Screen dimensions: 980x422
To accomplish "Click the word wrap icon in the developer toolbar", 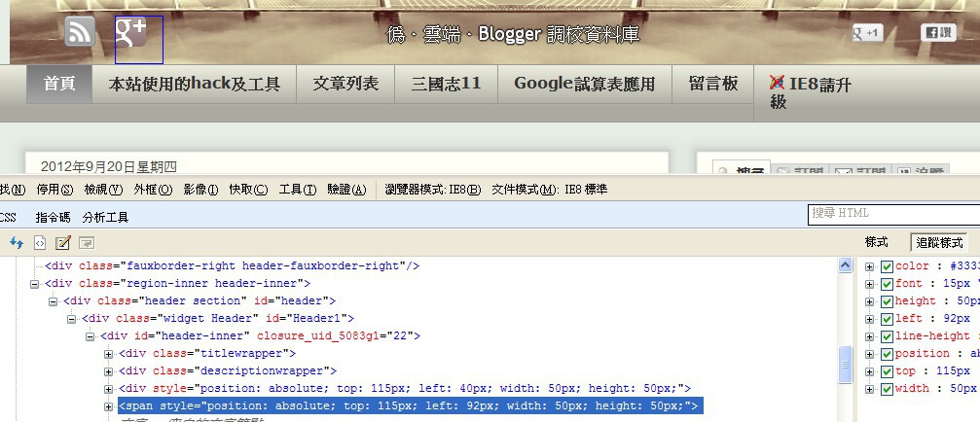I will (x=87, y=243).
